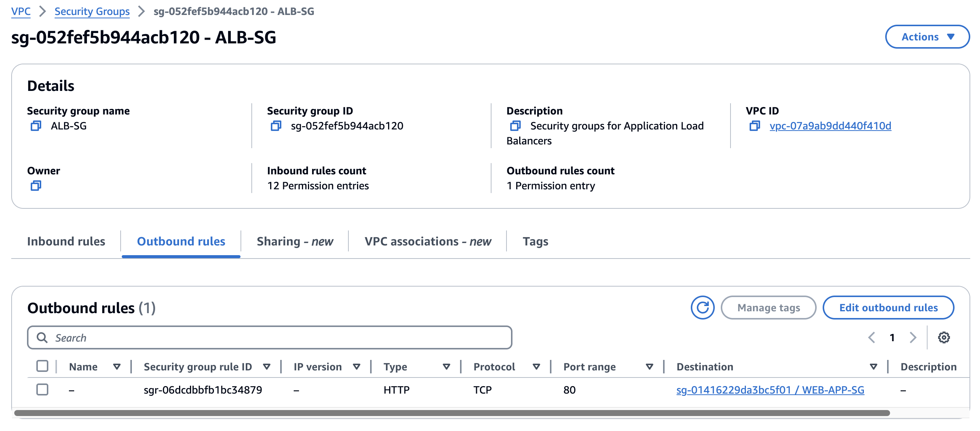Copy the VPC ID icon
Viewport: 980px width, 431px height.
[x=754, y=126]
